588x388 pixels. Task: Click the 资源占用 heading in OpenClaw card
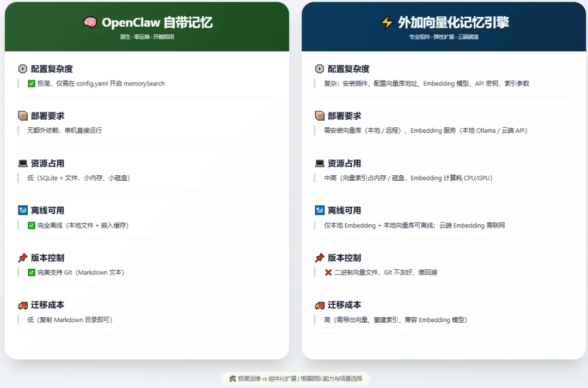pyautogui.click(x=47, y=163)
